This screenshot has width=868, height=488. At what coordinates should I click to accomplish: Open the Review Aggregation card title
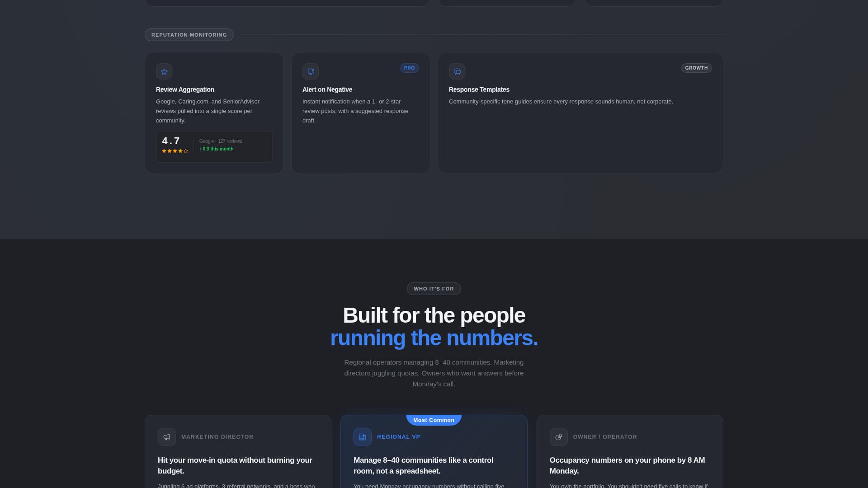pyautogui.click(x=185, y=89)
